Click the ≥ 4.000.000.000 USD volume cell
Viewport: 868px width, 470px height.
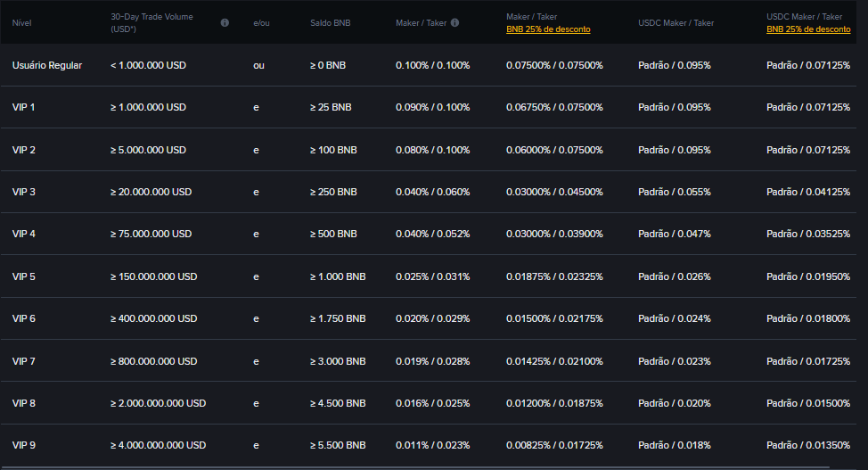(158, 445)
